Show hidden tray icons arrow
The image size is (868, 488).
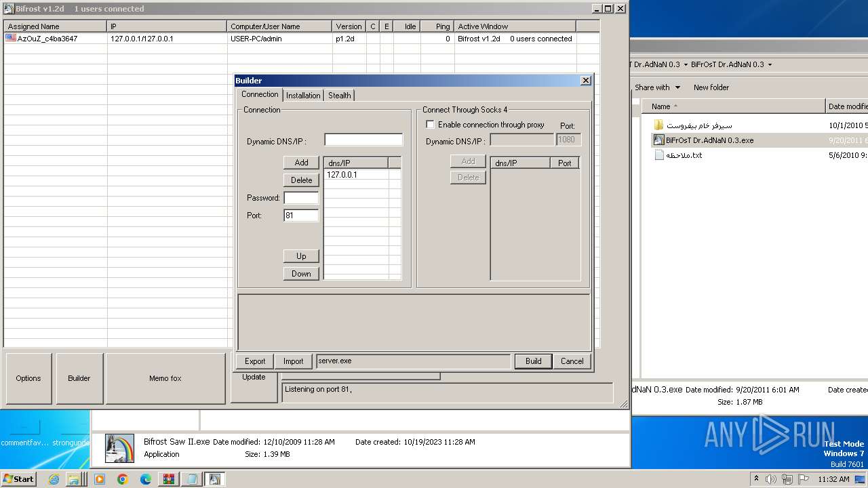tap(756, 479)
